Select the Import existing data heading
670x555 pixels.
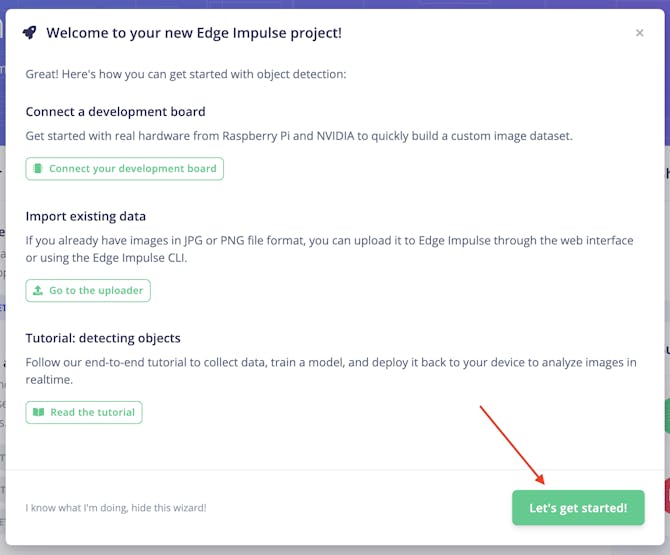tap(86, 216)
